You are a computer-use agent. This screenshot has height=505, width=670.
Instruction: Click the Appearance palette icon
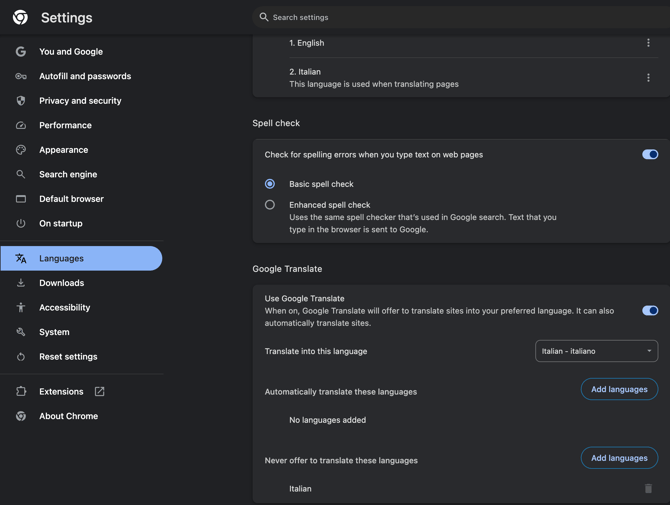pyautogui.click(x=21, y=150)
